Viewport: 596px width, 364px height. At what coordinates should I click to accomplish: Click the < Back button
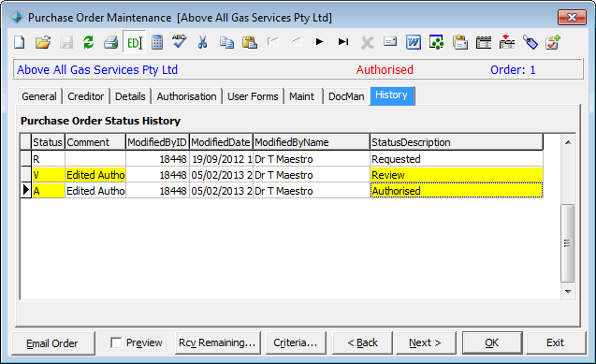362,342
